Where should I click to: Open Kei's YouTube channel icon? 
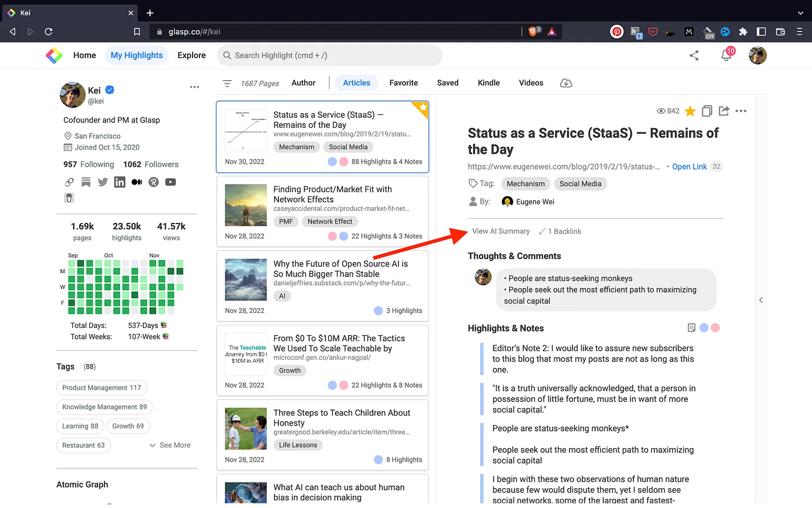[x=171, y=182]
